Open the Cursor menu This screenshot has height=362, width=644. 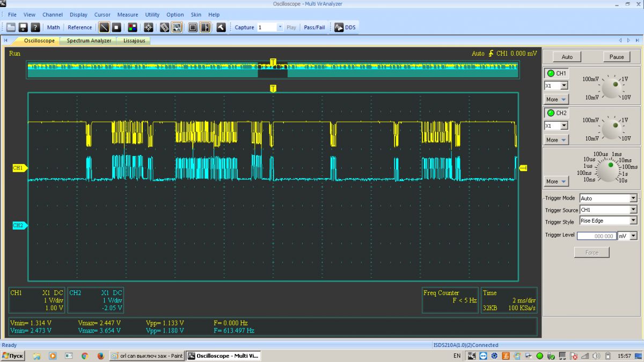coord(103,14)
